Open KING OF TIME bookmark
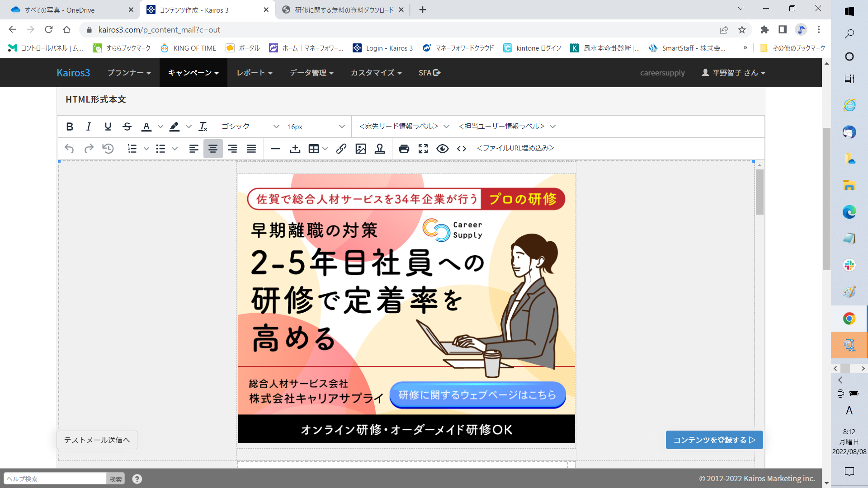Screen dimensions: 868x488 (189, 48)
